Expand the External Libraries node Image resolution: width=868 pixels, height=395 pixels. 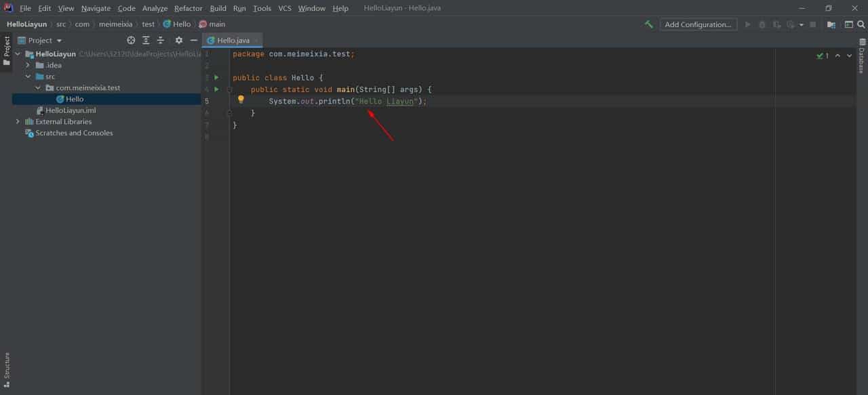click(17, 121)
